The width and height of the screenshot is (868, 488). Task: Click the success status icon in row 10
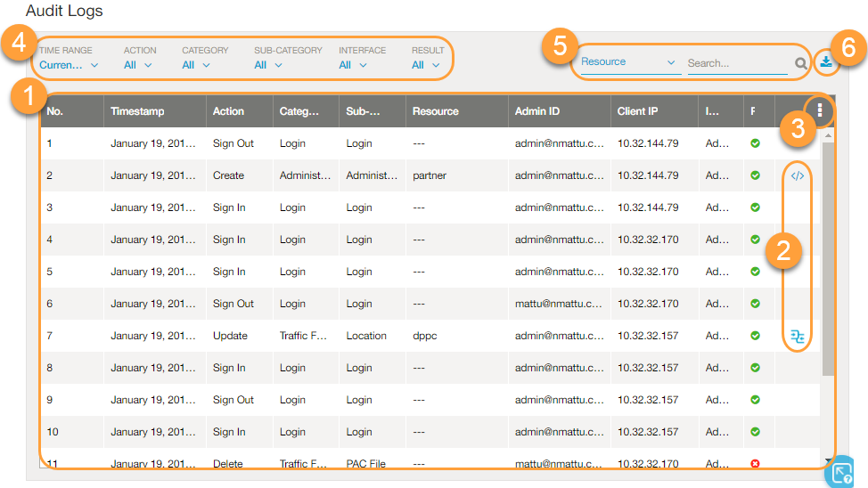click(755, 432)
